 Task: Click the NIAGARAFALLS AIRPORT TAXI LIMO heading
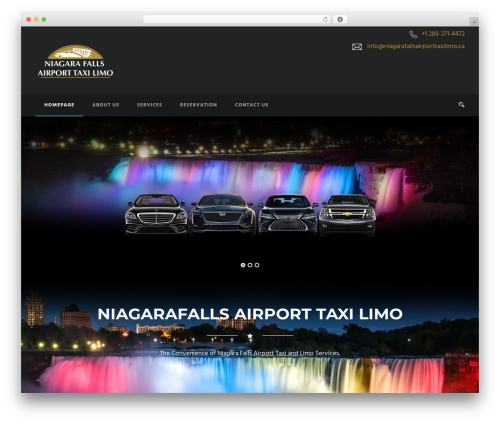pyautogui.click(x=250, y=314)
